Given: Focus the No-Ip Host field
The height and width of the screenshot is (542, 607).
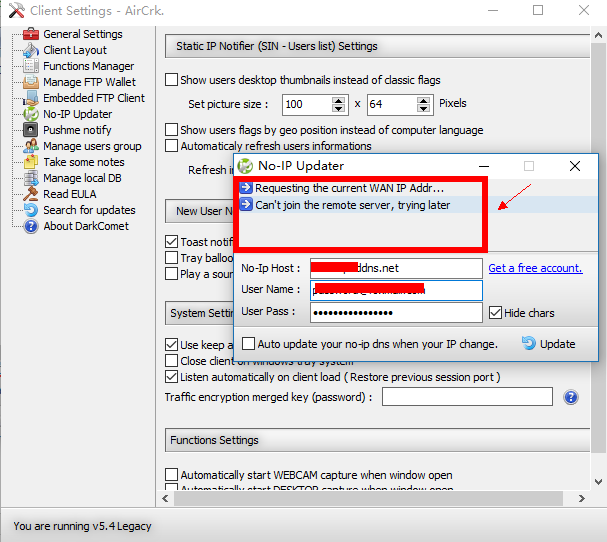Looking at the screenshot, I should [x=396, y=268].
